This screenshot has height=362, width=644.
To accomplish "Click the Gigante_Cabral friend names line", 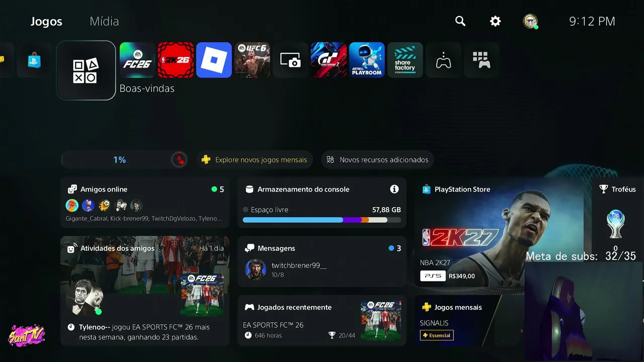I will pyautogui.click(x=143, y=219).
